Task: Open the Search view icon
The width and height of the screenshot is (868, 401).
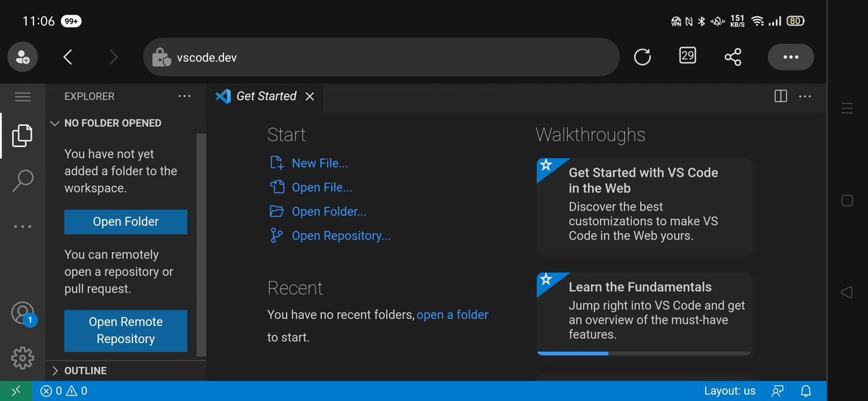Action: coord(22,180)
